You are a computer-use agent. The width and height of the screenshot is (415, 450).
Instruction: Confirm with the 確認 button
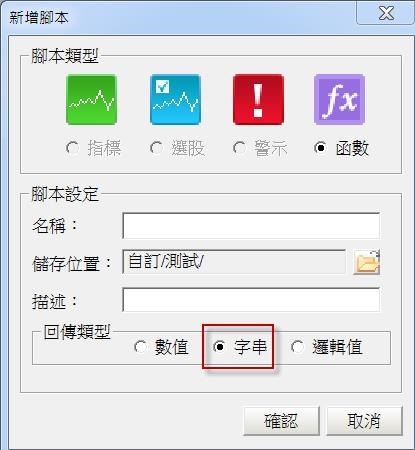tap(281, 421)
